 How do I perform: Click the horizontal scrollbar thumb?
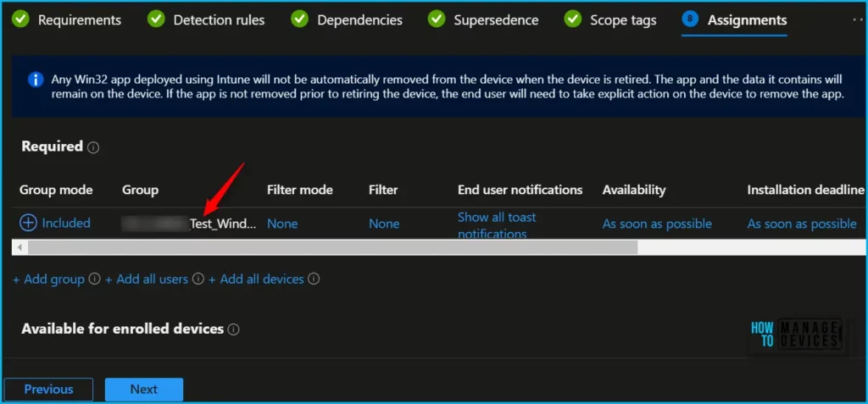(x=332, y=246)
